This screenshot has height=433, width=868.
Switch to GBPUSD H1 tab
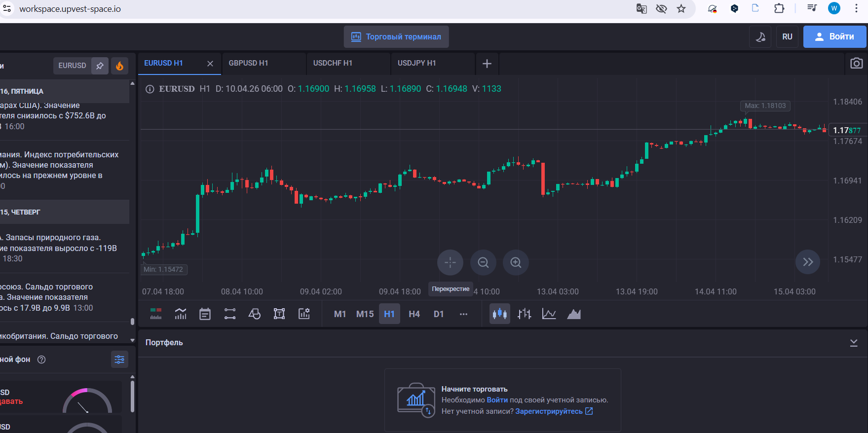click(x=249, y=63)
